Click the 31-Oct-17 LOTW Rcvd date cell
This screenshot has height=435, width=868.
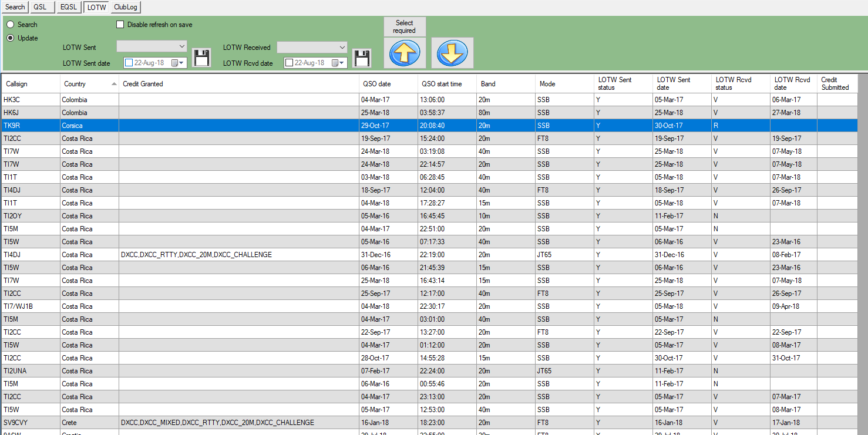[x=793, y=358]
